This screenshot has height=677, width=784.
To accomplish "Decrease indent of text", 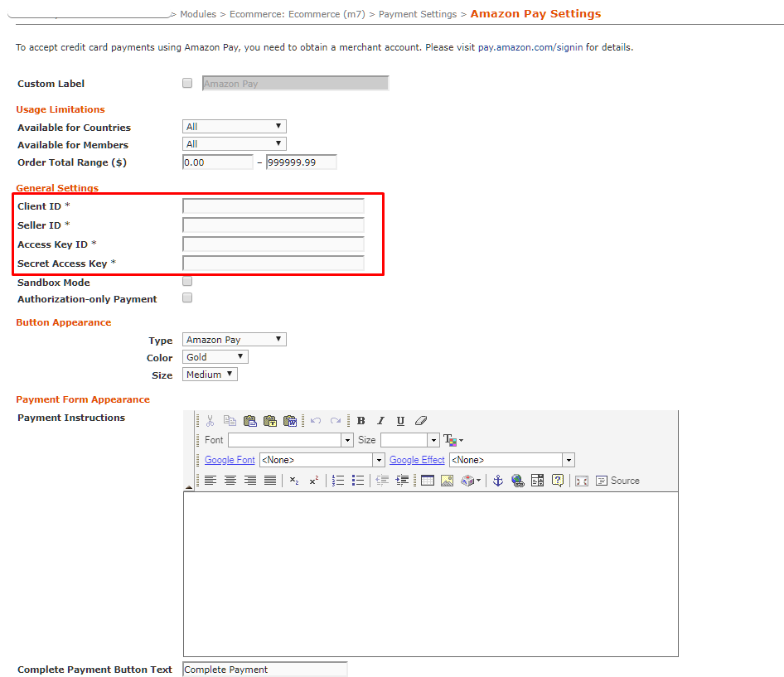I will tap(382, 481).
